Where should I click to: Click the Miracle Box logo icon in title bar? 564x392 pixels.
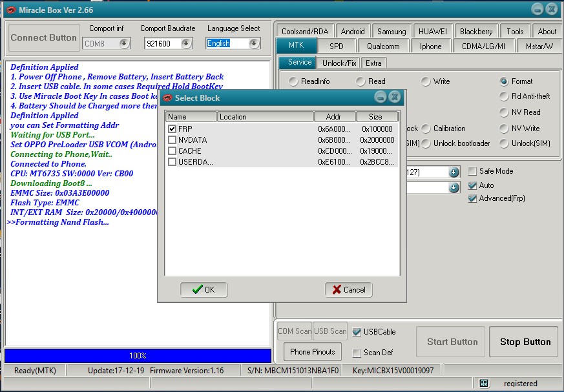pyautogui.click(x=11, y=10)
